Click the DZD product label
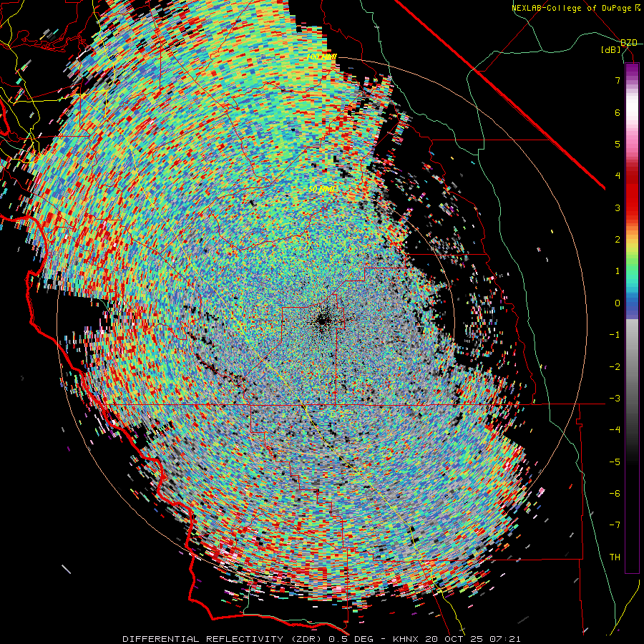 [x=629, y=43]
